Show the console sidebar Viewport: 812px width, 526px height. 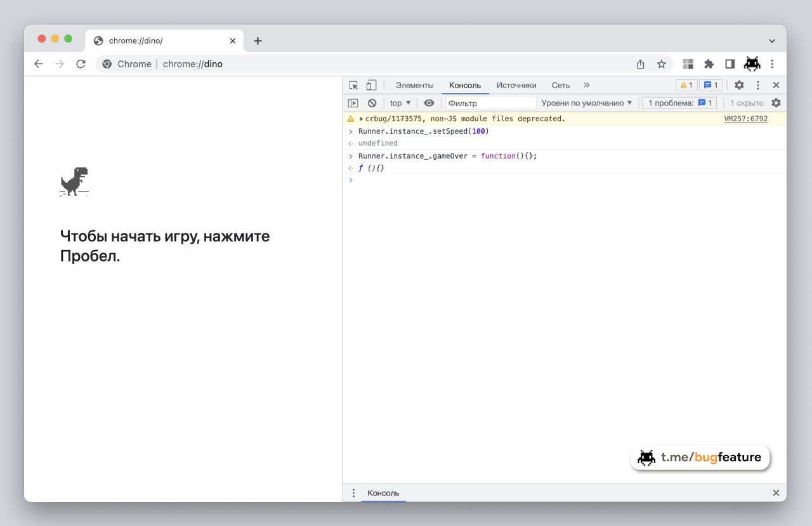pos(353,103)
